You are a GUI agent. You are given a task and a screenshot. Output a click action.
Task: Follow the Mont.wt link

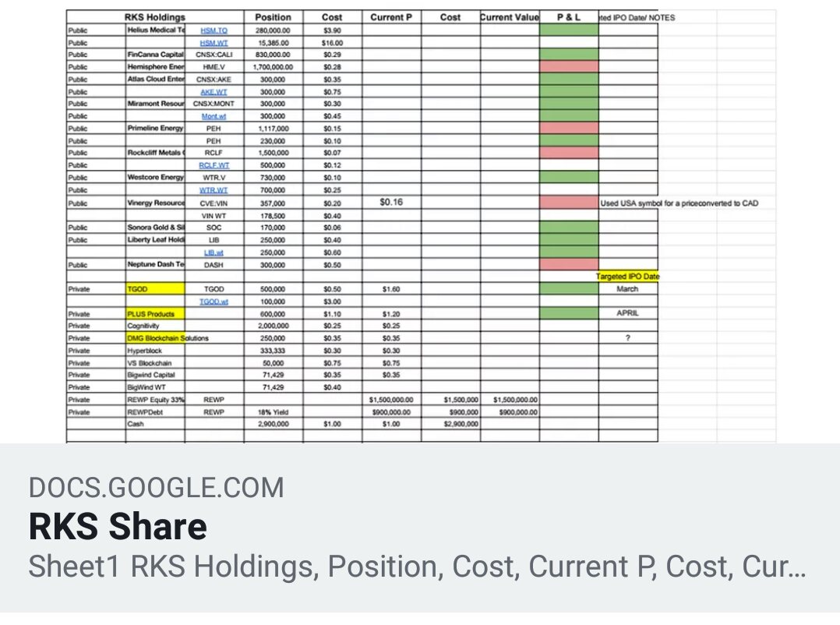(214, 116)
